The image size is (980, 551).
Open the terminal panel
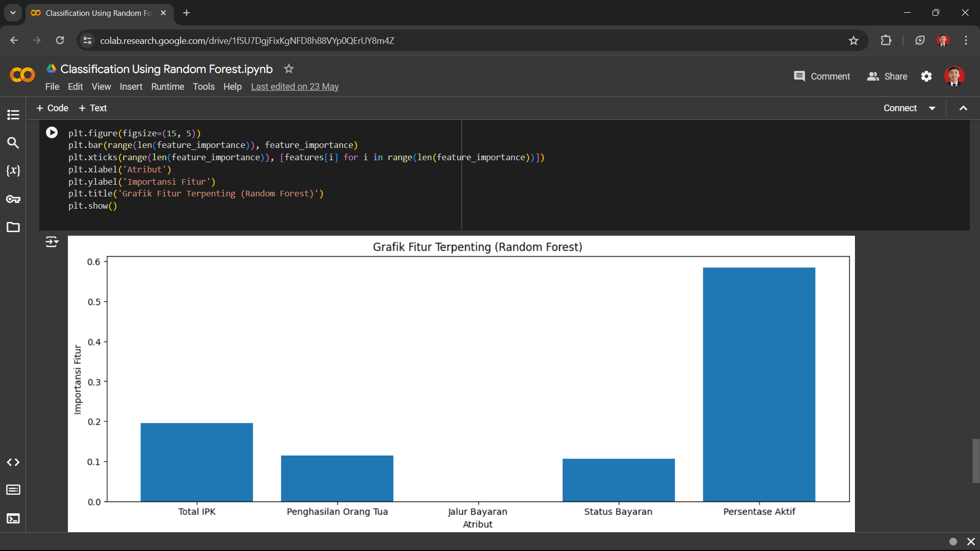click(x=13, y=519)
